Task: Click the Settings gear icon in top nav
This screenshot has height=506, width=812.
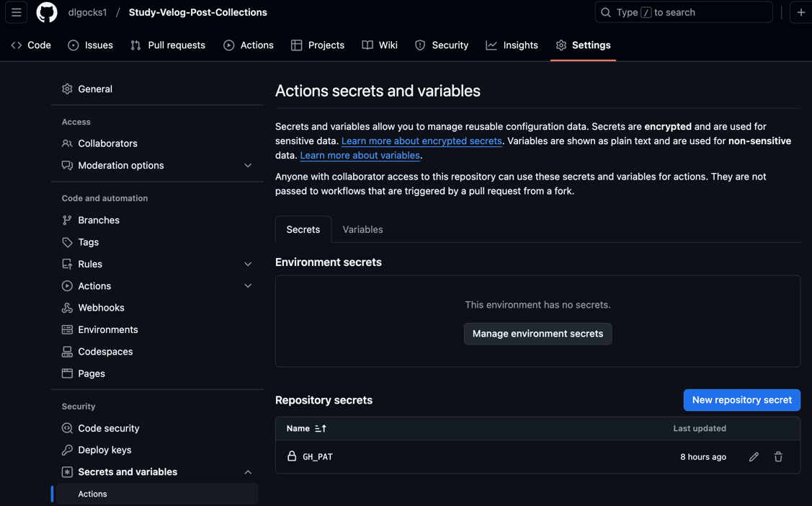Action: (561, 45)
